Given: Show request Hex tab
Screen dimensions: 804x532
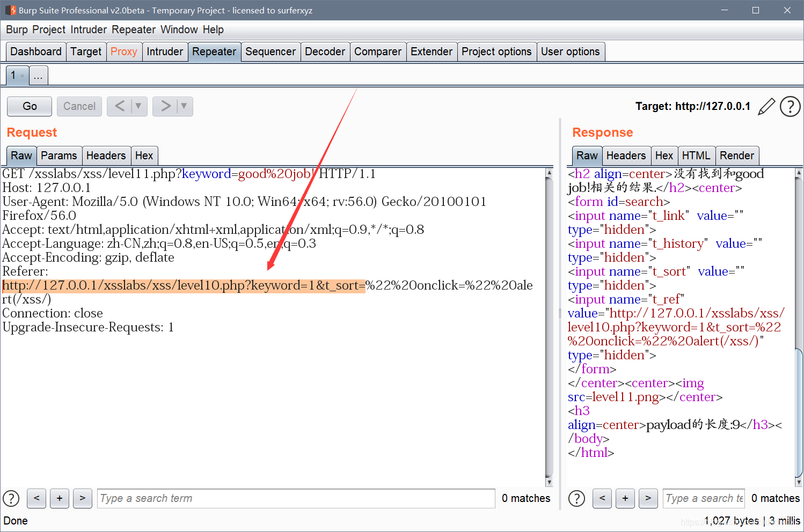Looking at the screenshot, I should (144, 156).
